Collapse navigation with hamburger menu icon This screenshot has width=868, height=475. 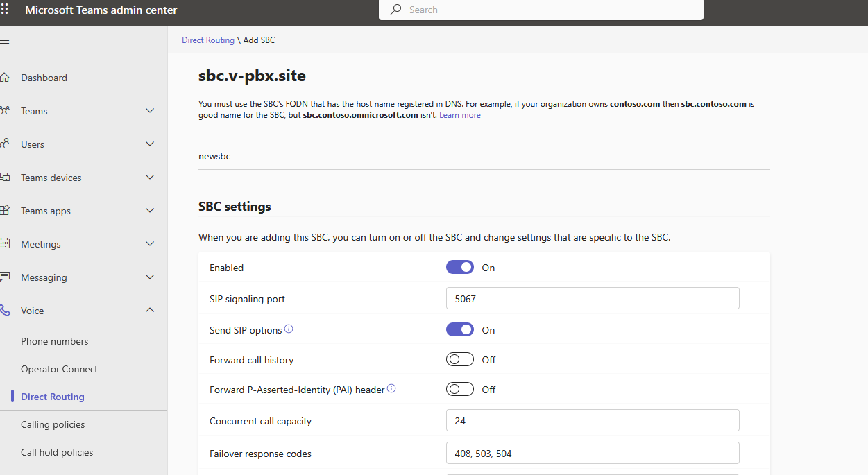click(4, 43)
